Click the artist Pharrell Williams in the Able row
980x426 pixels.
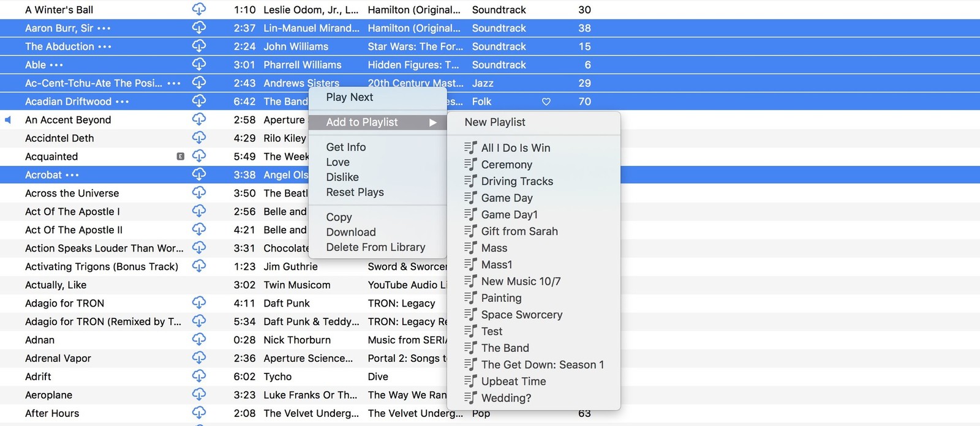pos(303,65)
